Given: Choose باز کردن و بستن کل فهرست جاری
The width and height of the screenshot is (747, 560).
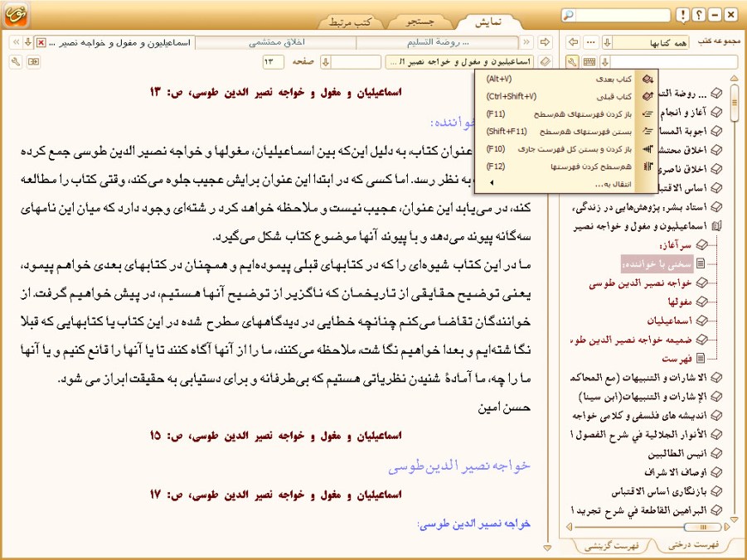Looking at the screenshot, I should [566, 149].
